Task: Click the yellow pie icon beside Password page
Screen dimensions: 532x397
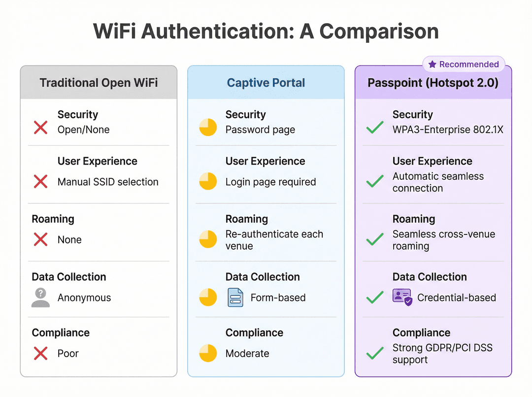Action: [x=208, y=127]
